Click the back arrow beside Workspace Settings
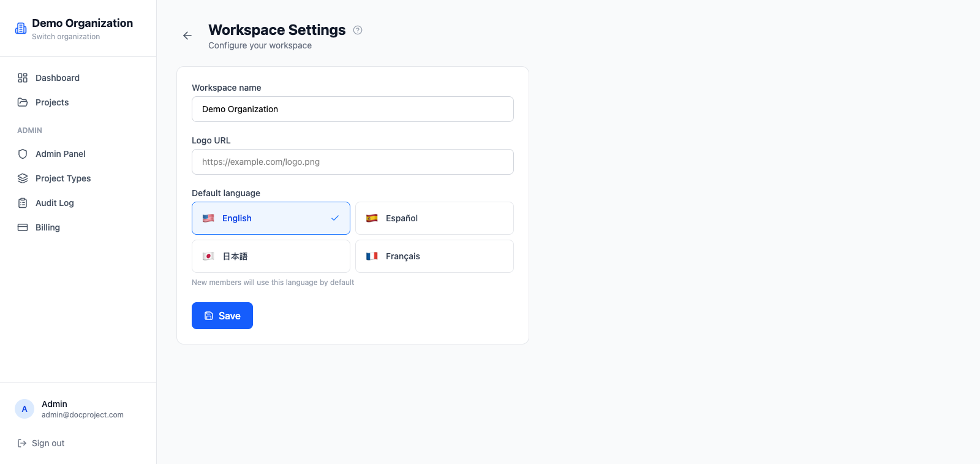Viewport: 980px width, 464px height. pos(187,36)
